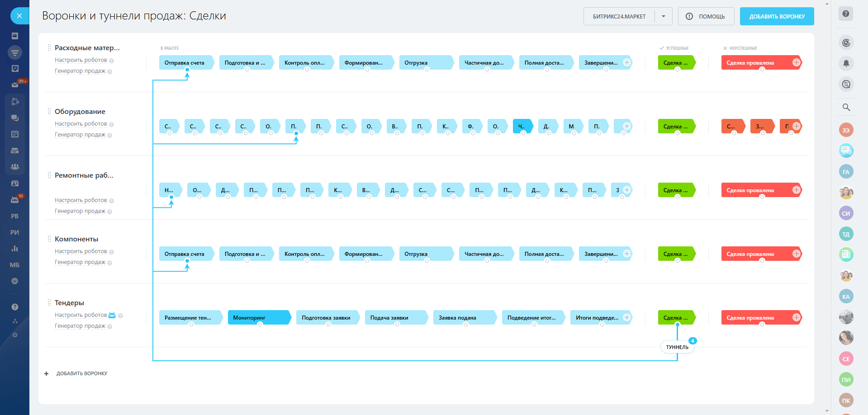Image resolution: width=868 pixels, height=415 pixels.
Task: Click the Помощь button
Action: tap(706, 16)
